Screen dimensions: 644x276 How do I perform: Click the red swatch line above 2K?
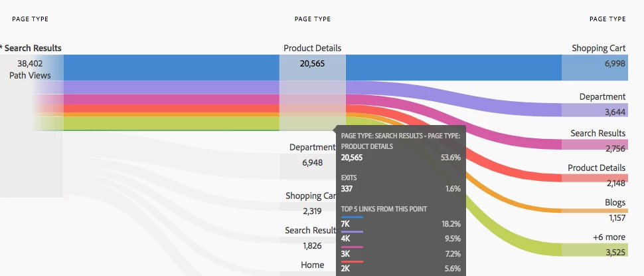pos(352,261)
